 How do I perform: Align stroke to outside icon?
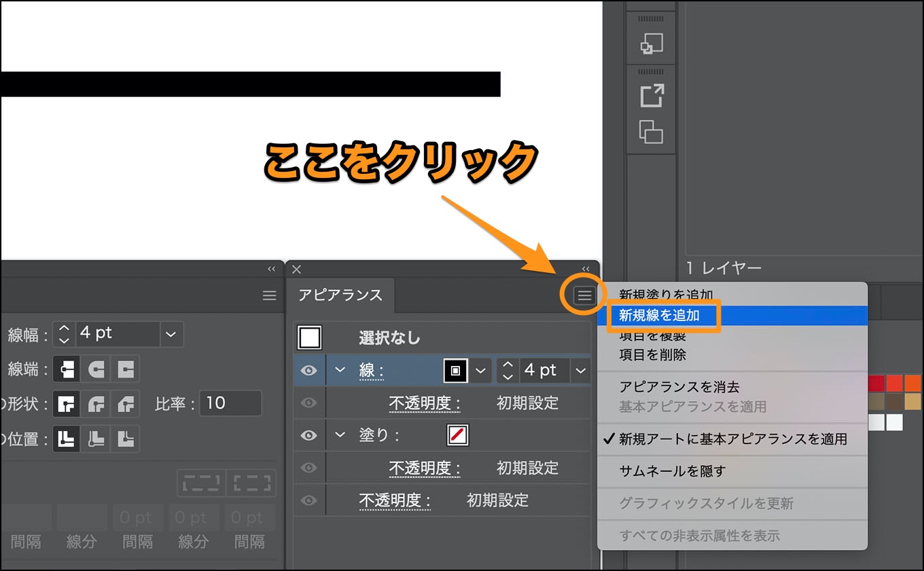tap(125, 439)
